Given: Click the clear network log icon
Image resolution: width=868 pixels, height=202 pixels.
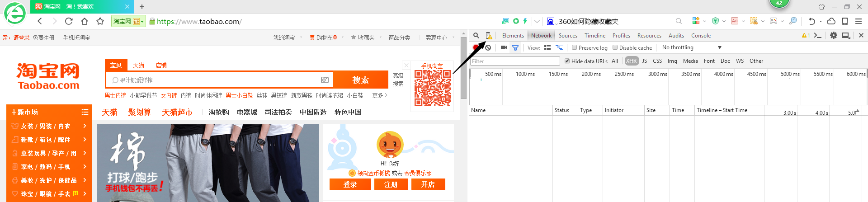Looking at the screenshot, I should click(x=488, y=47).
